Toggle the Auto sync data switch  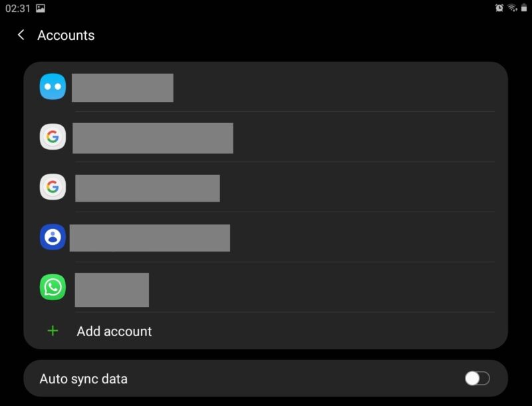(477, 378)
